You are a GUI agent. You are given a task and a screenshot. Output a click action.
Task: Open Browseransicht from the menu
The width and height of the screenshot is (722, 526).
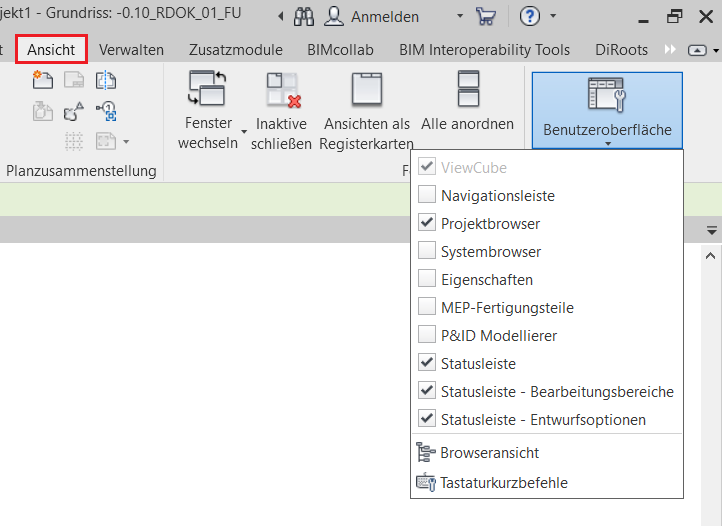(547, 453)
